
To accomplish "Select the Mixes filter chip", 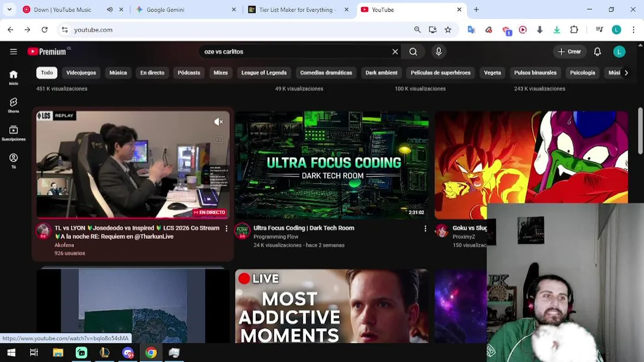I will point(220,72).
